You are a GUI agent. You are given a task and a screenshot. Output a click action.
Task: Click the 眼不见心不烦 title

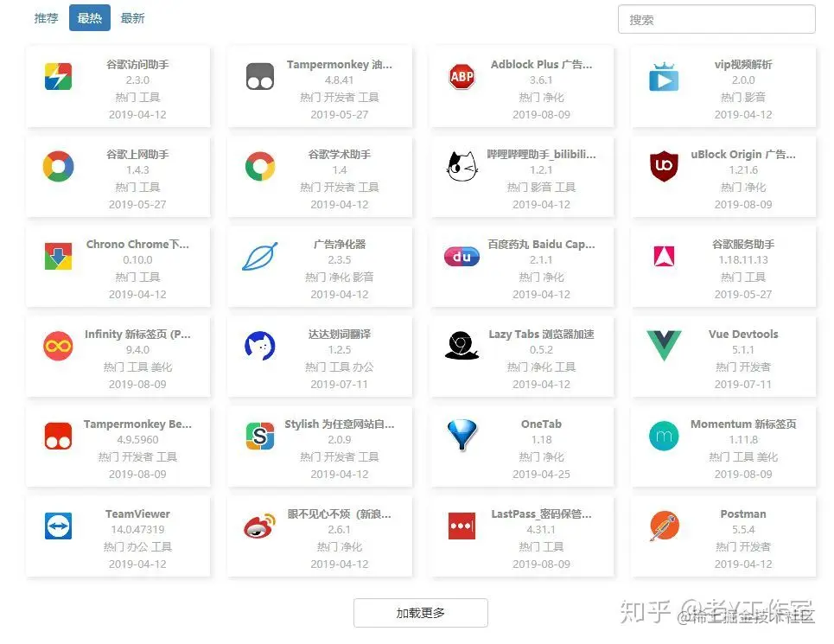[x=340, y=513]
